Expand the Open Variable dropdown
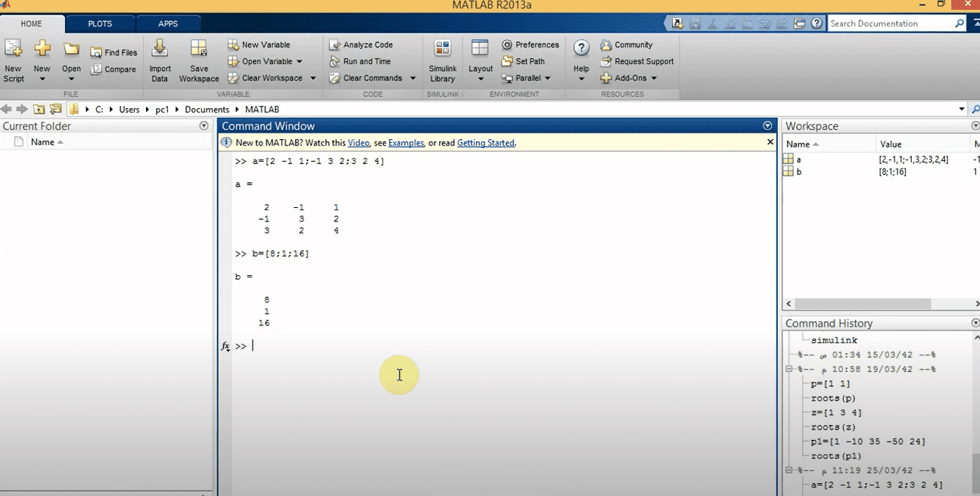980x496 pixels. click(x=299, y=61)
